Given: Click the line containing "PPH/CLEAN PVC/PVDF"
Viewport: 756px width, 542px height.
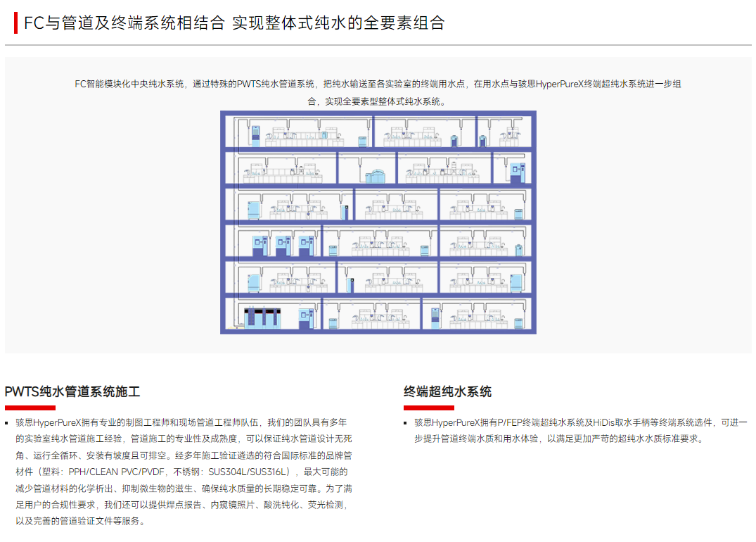Looking at the screenshot, I should [x=181, y=472].
